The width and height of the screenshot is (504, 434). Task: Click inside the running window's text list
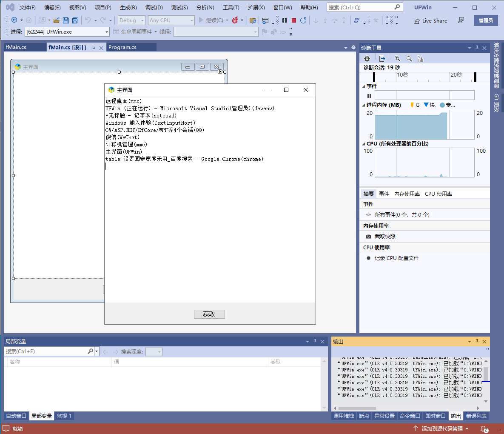point(210,199)
